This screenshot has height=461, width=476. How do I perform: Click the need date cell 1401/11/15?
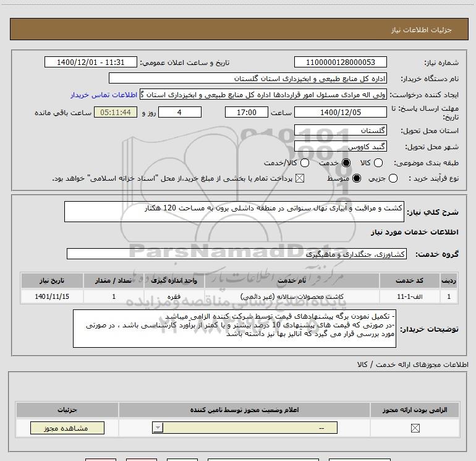pyautogui.click(x=52, y=296)
